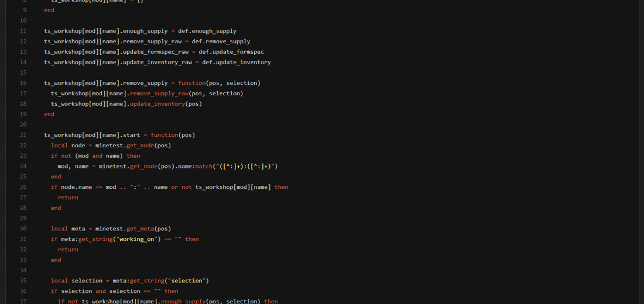Click 'local selection' on line 35

(76, 281)
